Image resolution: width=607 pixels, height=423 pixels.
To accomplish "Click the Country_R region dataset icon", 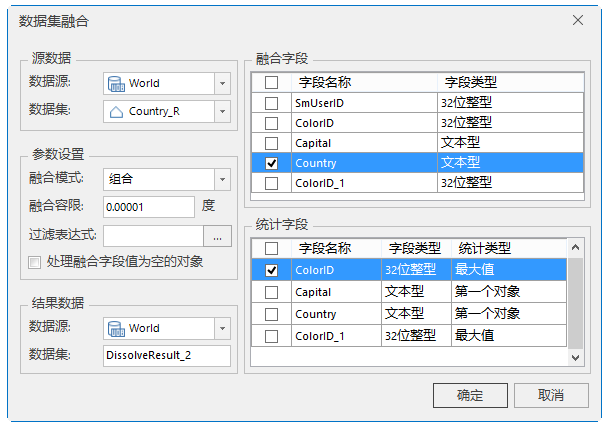I will [116, 112].
